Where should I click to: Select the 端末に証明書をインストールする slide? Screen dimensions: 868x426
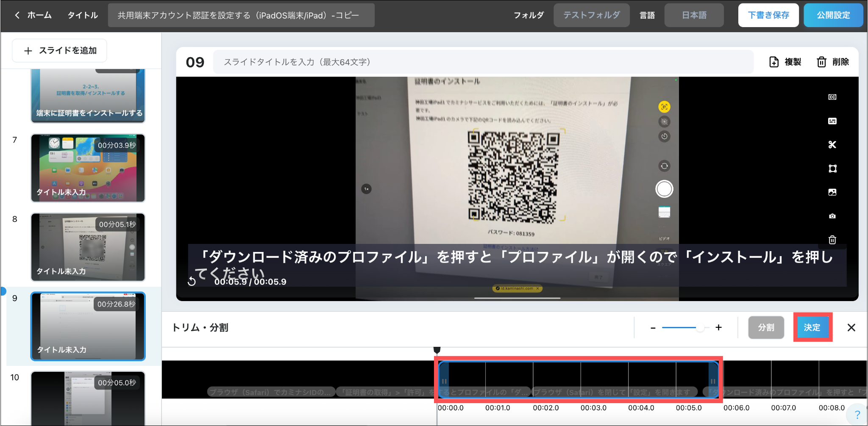88,96
